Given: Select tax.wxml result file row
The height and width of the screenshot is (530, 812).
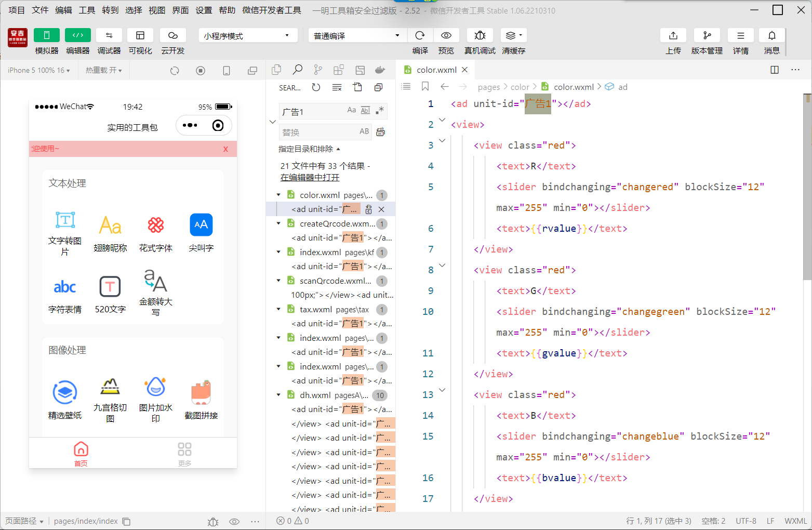Looking at the screenshot, I should click(x=331, y=310).
